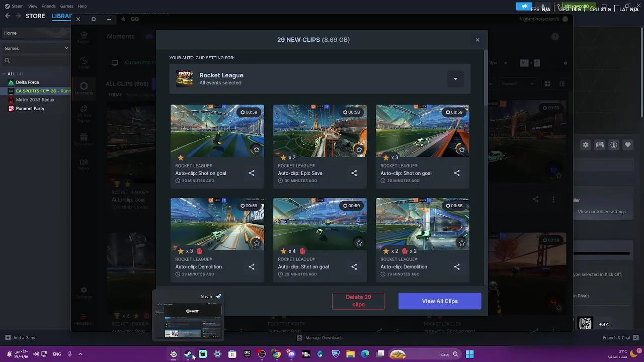Share the x2 Demolition clip
644x362 pixels.
coord(457,266)
